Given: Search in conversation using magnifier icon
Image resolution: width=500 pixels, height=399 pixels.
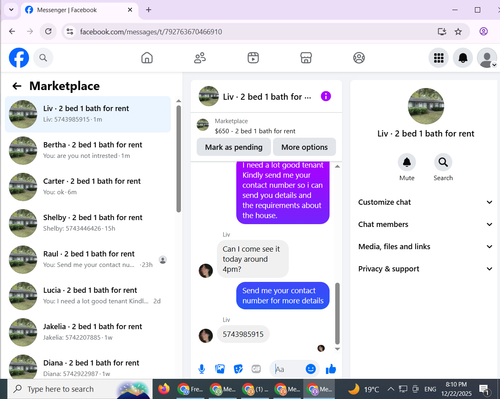Looking at the screenshot, I should [443, 162].
